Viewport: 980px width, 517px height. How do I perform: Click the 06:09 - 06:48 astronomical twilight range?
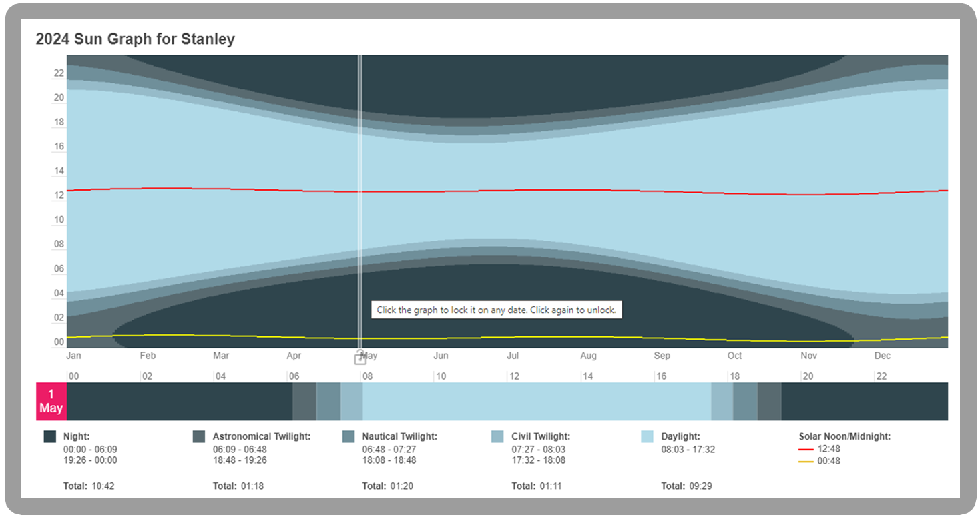click(240, 450)
